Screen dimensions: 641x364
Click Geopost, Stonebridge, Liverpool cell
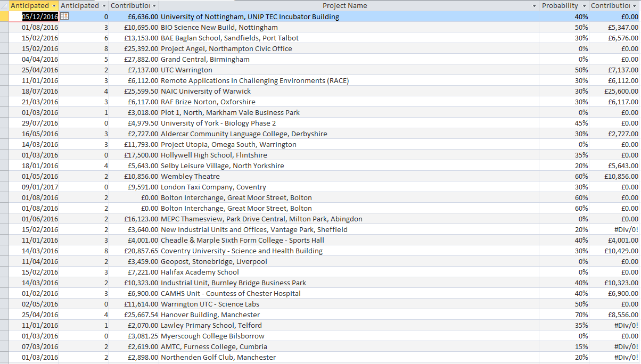214,261
